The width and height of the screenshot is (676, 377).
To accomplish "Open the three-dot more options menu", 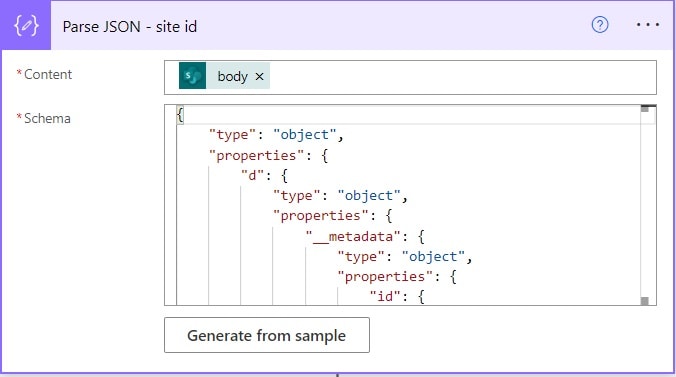I will point(648,25).
